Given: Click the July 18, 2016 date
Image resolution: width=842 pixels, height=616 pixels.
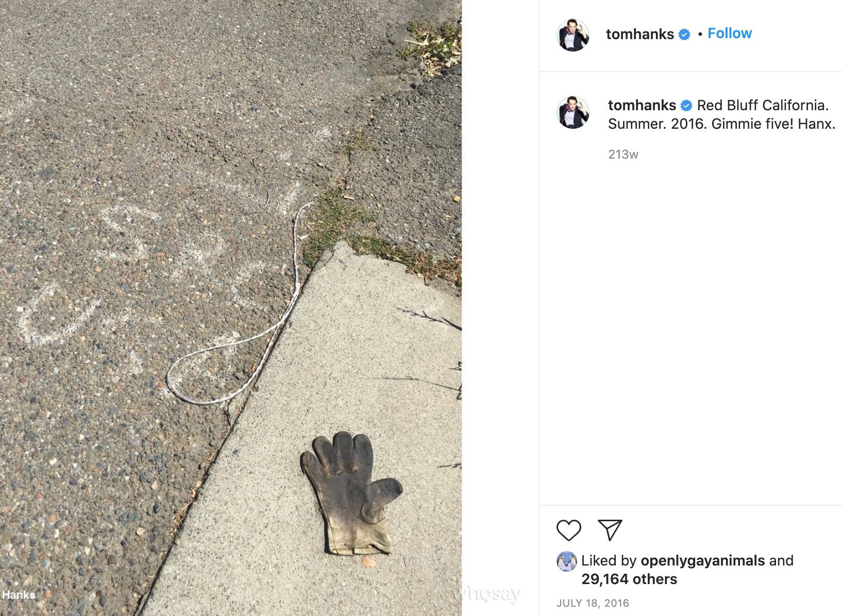Looking at the screenshot, I should click(x=593, y=603).
